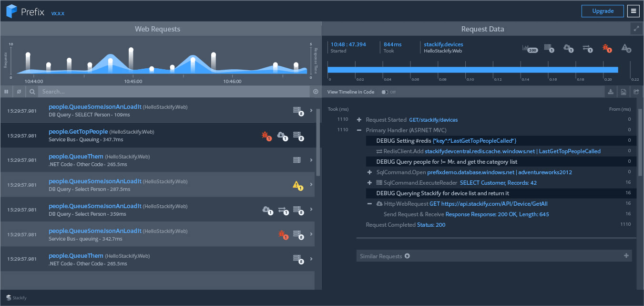Image resolution: width=644 pixels, height=306 pixels.
Task: Click the "DEBUG Querying Stackify for device list" line
Action: 443,193
